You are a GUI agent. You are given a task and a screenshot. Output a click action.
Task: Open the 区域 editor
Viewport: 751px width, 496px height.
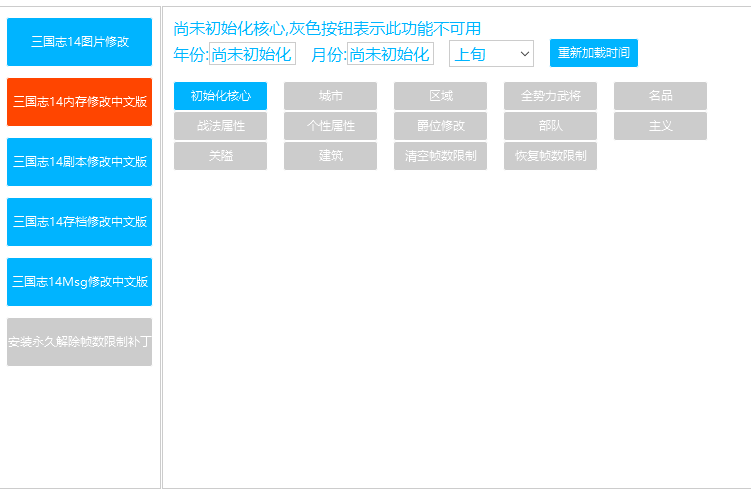(441, 96)
